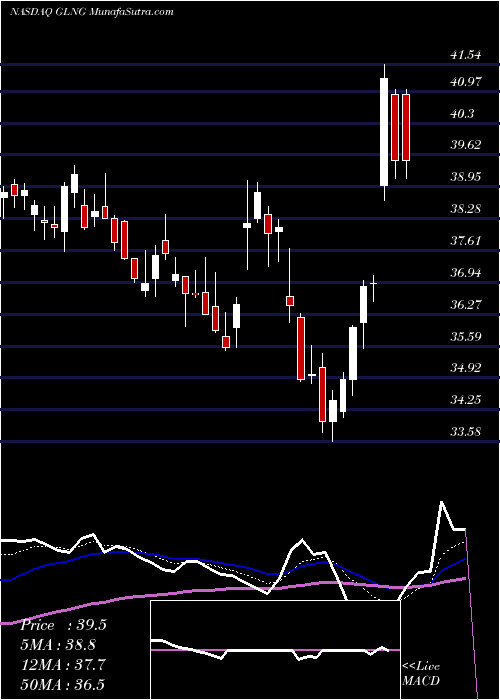Select the 40.97 price axis label
This screenshot has height=700, width=500.
(x=466, y=82)
